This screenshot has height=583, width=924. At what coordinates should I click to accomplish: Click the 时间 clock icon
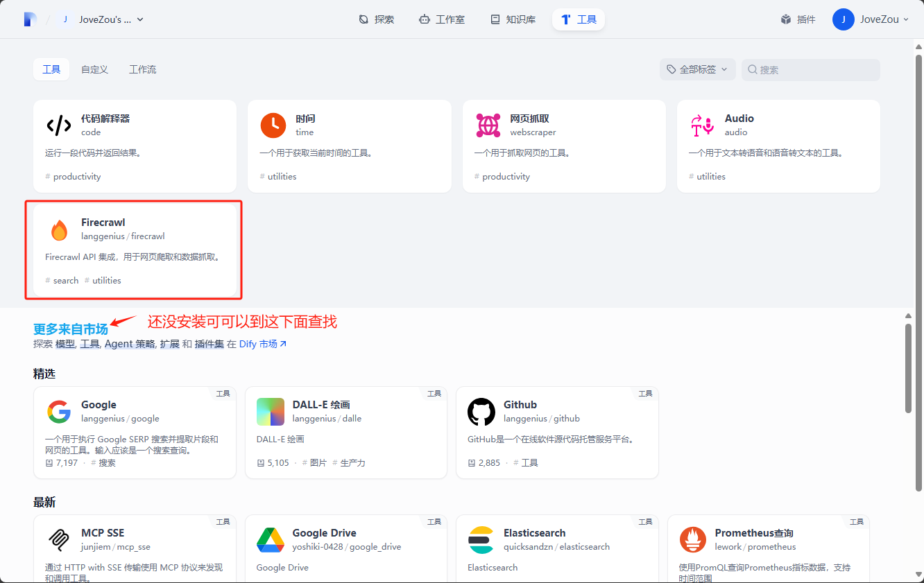[273, 125]
